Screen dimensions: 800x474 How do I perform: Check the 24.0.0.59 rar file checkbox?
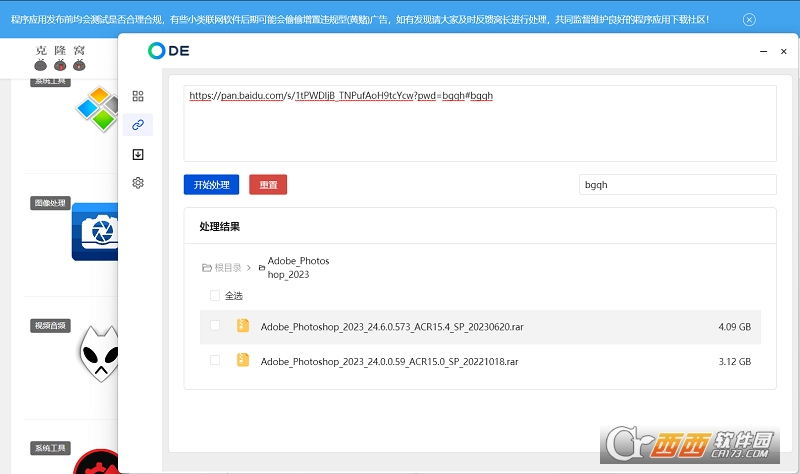click(215, 360)
